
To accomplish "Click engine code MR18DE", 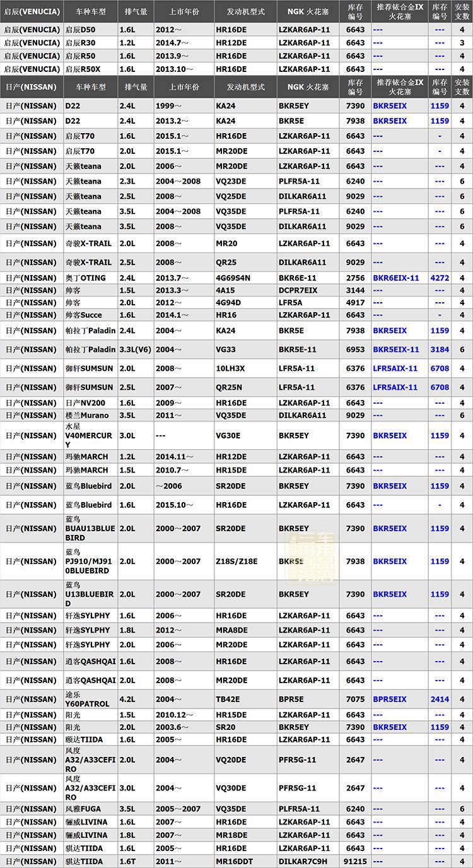I will click(x=231, y=835).
